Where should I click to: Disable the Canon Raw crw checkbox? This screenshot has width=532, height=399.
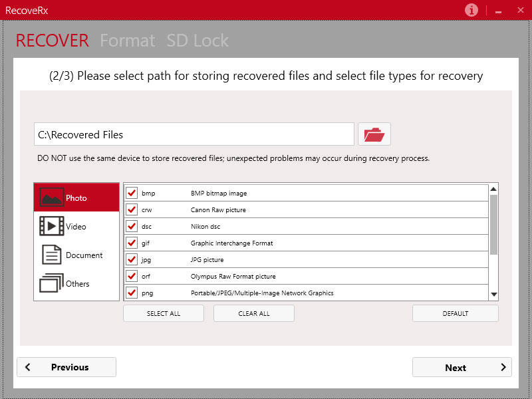click(x=132, y=210)
